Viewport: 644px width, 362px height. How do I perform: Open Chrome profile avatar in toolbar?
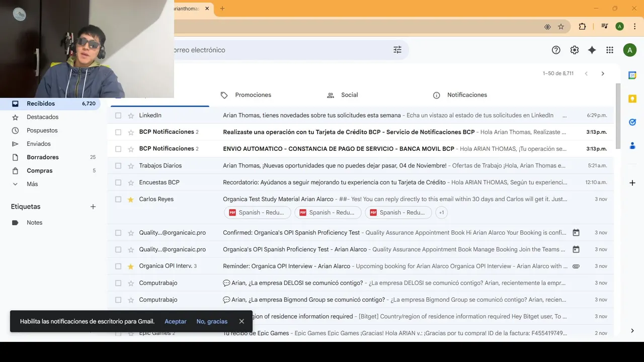click(619, 27)
